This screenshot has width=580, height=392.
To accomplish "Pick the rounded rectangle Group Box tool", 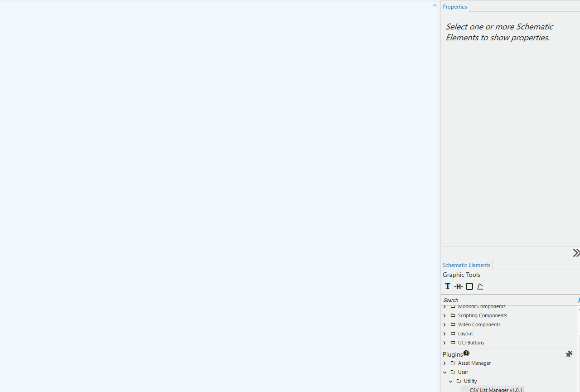I will pos(469,286).
